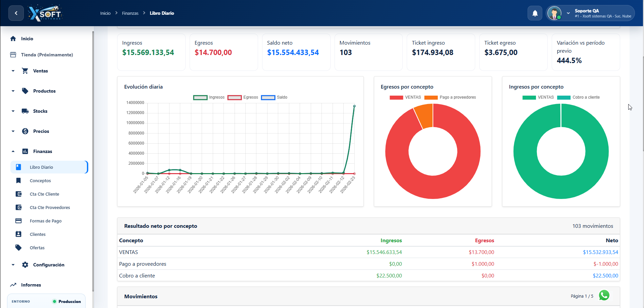Open Cta Cte Cliente submenu item

pyautogui.click(x=44, y=194)
